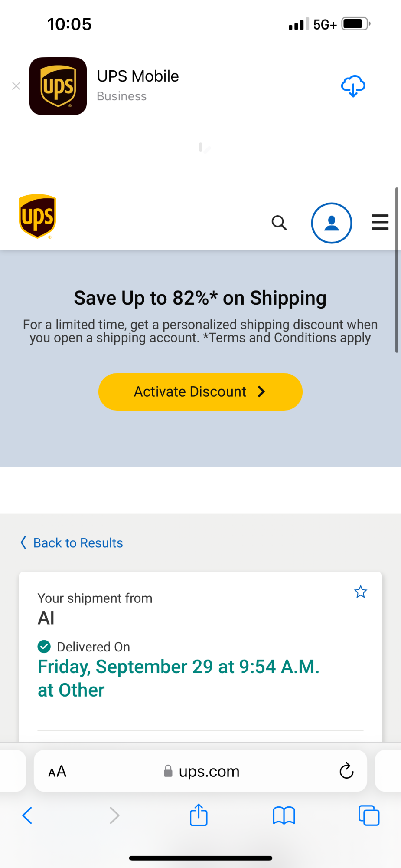Open the Safari share sheet
The image size is (401, 868).
tap(199, 815)
